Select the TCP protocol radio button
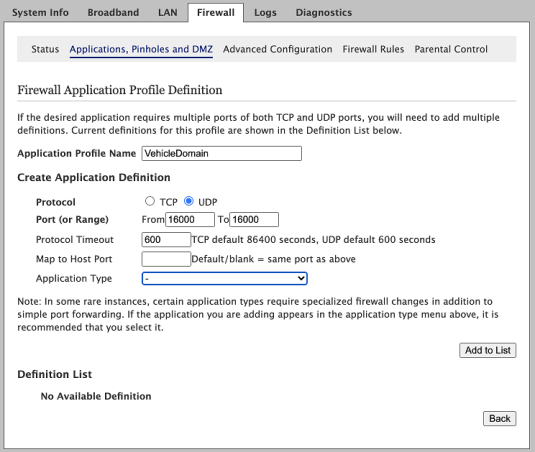 (150, 201)
